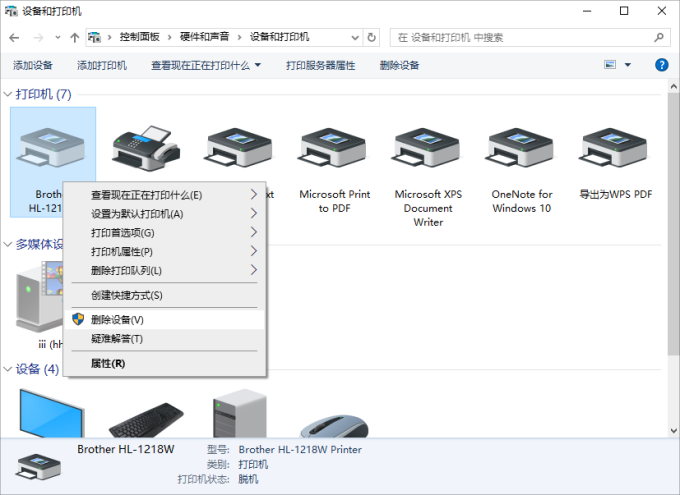Click the 添加打印机 toolbar button
Viewport: 680px width, 495px height.
pyautogui.click(x=102, y=65)
